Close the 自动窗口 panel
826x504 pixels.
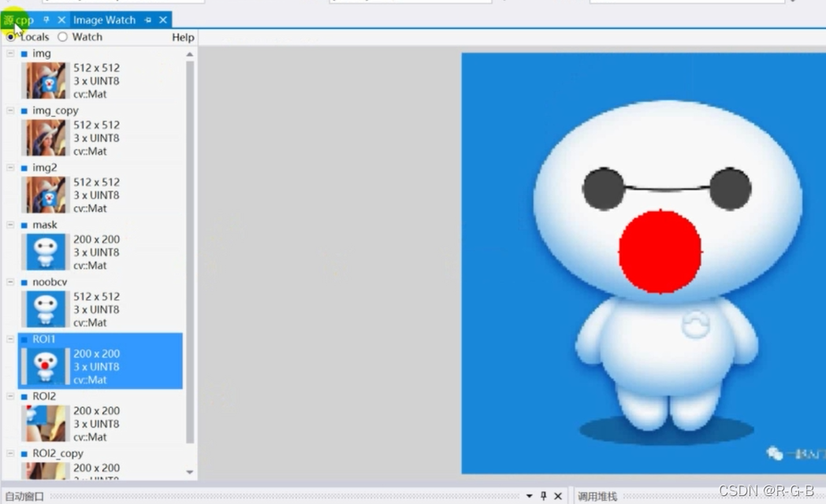[558, 495]
